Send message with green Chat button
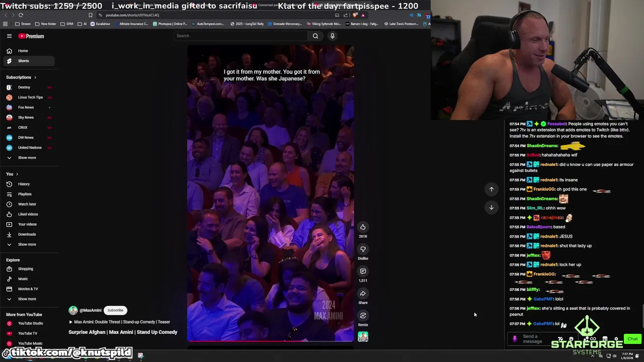This screenshot has width=644, height=362. point(632,339)
